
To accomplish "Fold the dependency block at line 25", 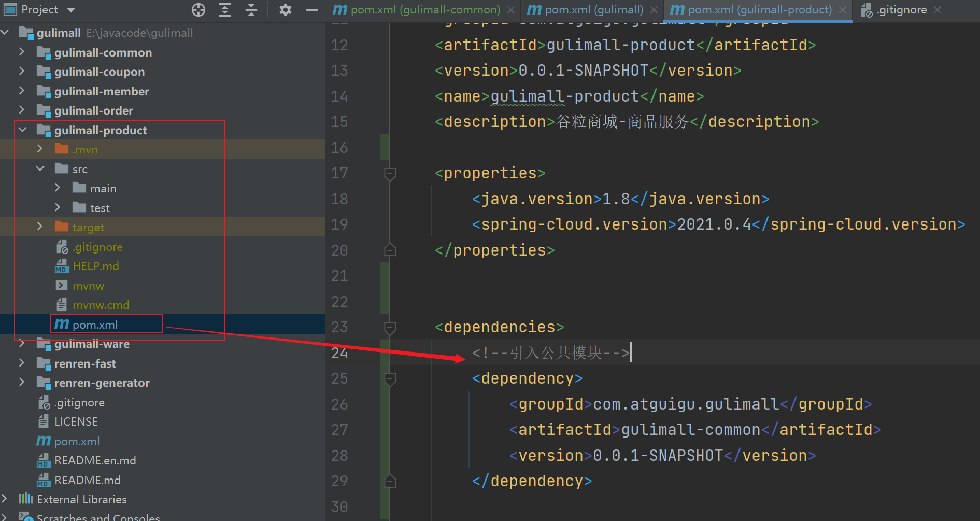I will tap(390, 378).
